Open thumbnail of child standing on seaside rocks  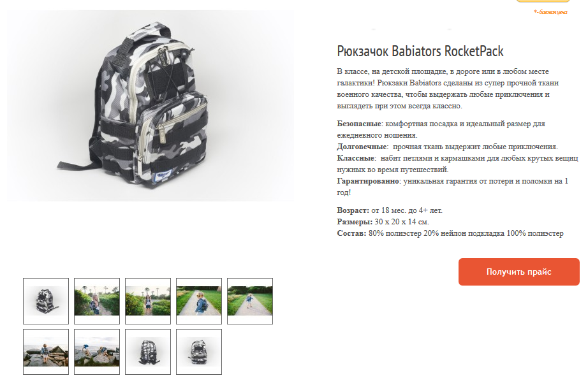(46, 352)
